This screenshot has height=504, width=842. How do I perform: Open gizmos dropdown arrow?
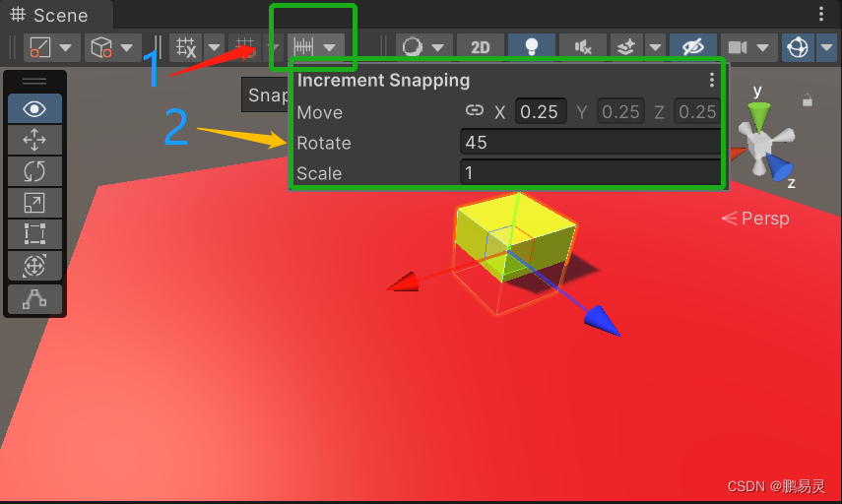pyautogui.click(x=827, y=48)
